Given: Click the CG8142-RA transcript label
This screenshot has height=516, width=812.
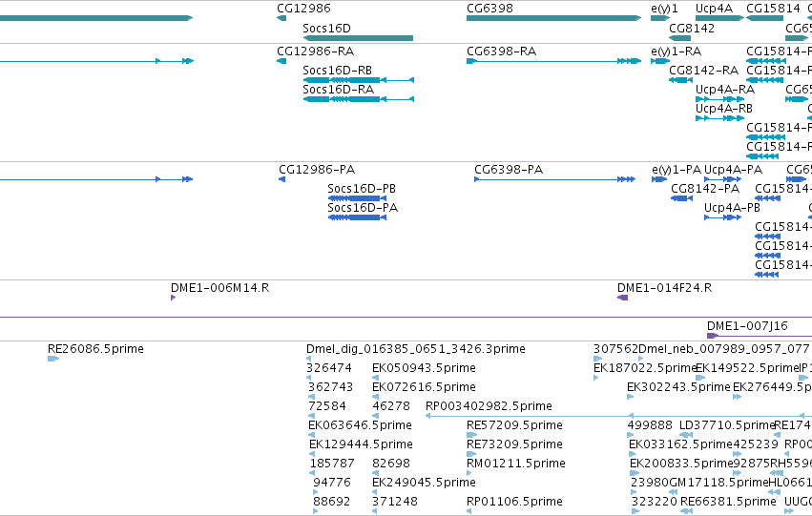Looking at the screenshot, I should pos(704,70).
